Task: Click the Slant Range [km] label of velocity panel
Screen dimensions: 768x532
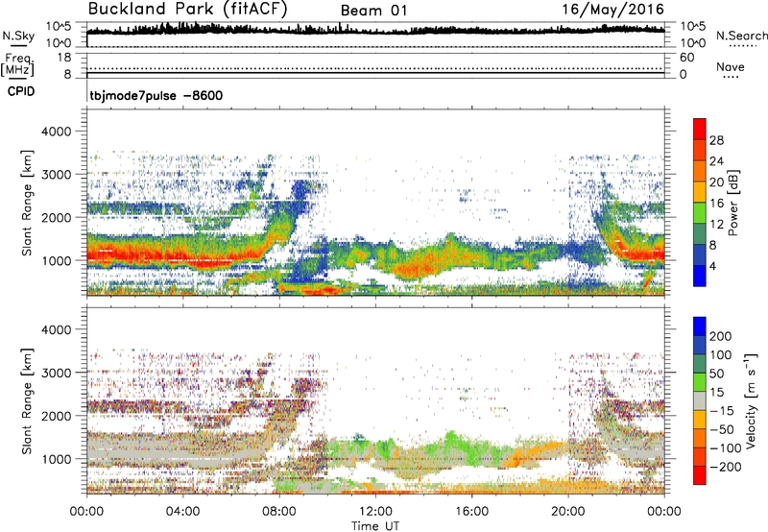Action: coord(27,400)
